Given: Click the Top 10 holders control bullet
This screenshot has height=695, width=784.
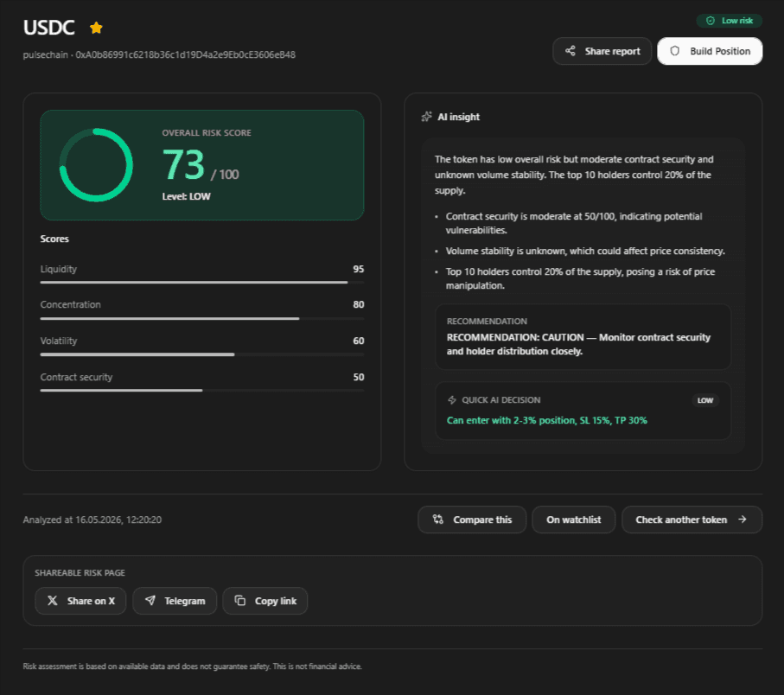Looking at the screenshot, I should click(580, 278).
